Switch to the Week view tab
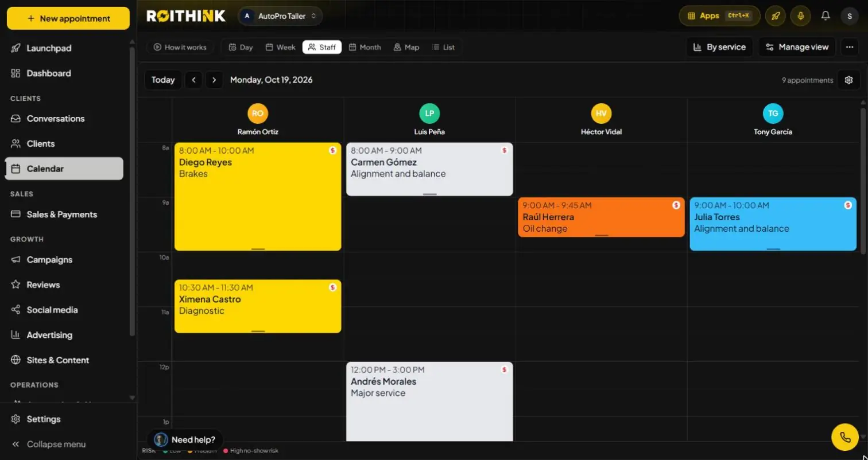Screen dimensions: 868x460 click(280, 47)
